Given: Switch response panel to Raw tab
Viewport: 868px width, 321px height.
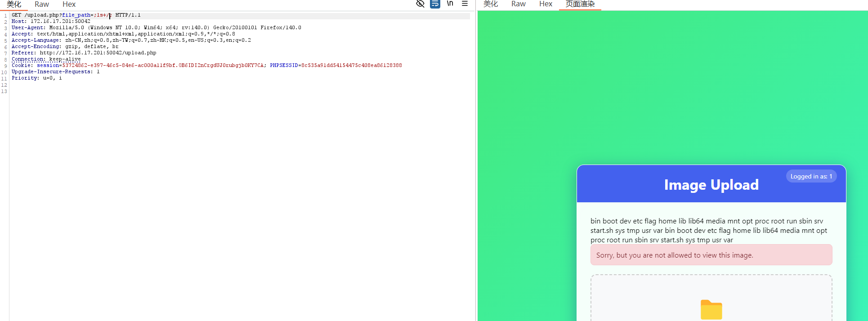Looking at the screenshot, I should point(519,4).
